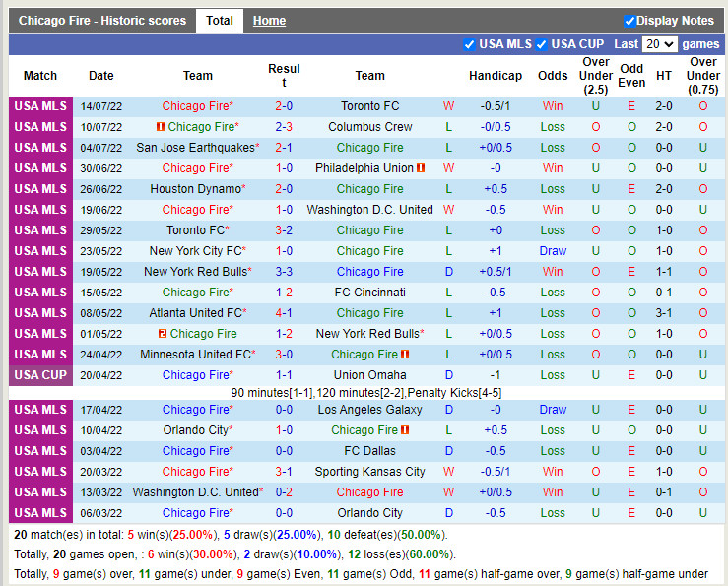Click the 3-3 result versus New York Red Bulls
The width and height of the screenshot is (728, 586).
point(284,272)
